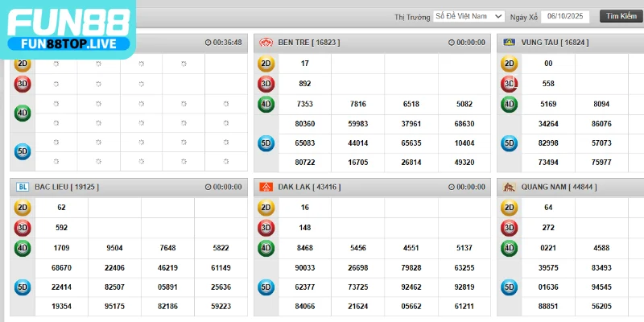Click the 4D ball in the countdown panel

coord(23,114)
